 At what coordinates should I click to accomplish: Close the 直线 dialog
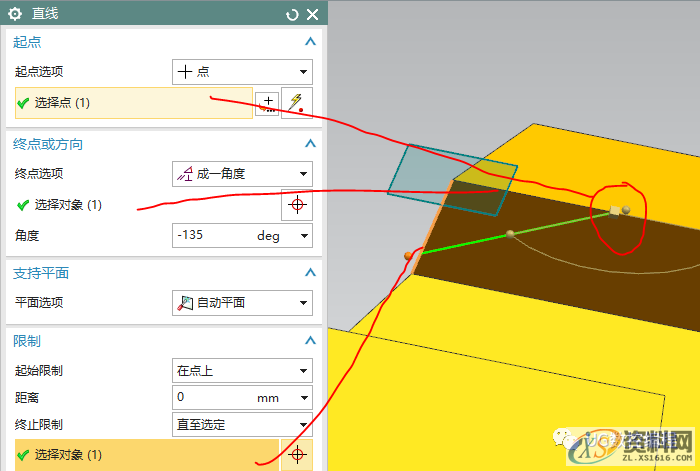[x=312, y=15]
